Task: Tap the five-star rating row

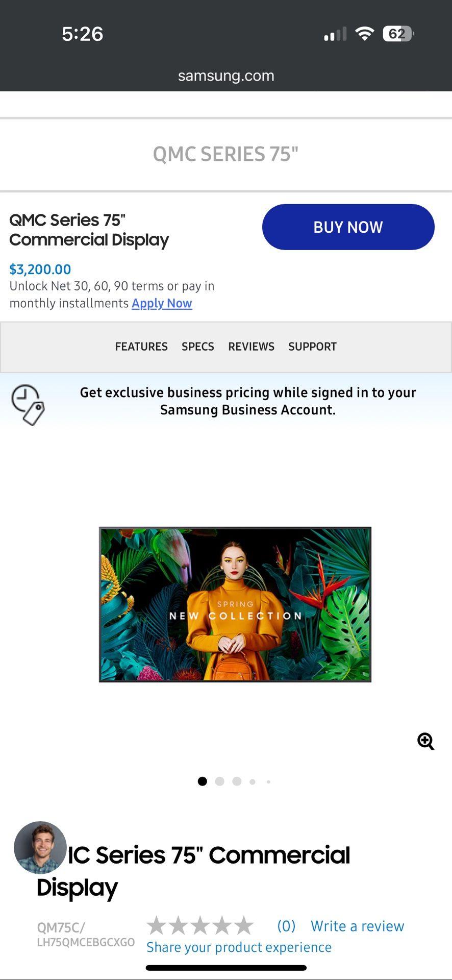Action: (200, 925)
